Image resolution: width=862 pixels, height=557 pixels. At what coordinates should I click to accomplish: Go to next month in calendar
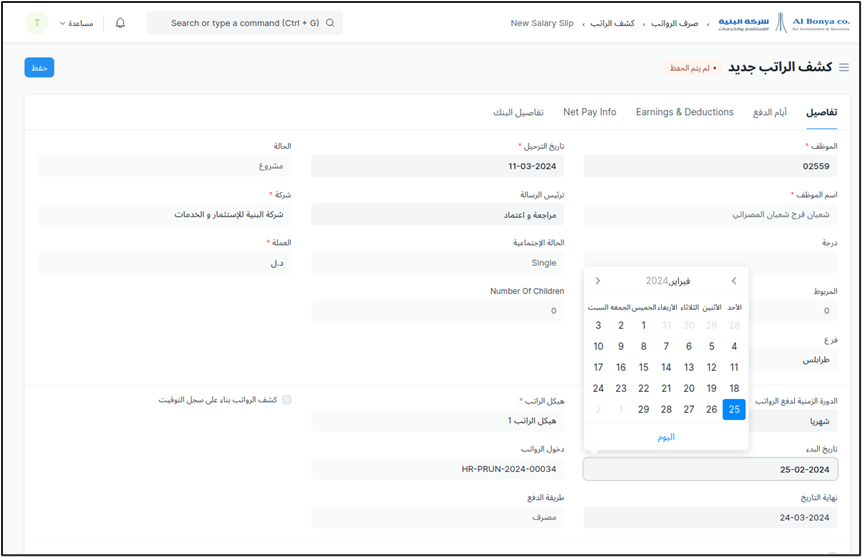(x=598, y=281)
